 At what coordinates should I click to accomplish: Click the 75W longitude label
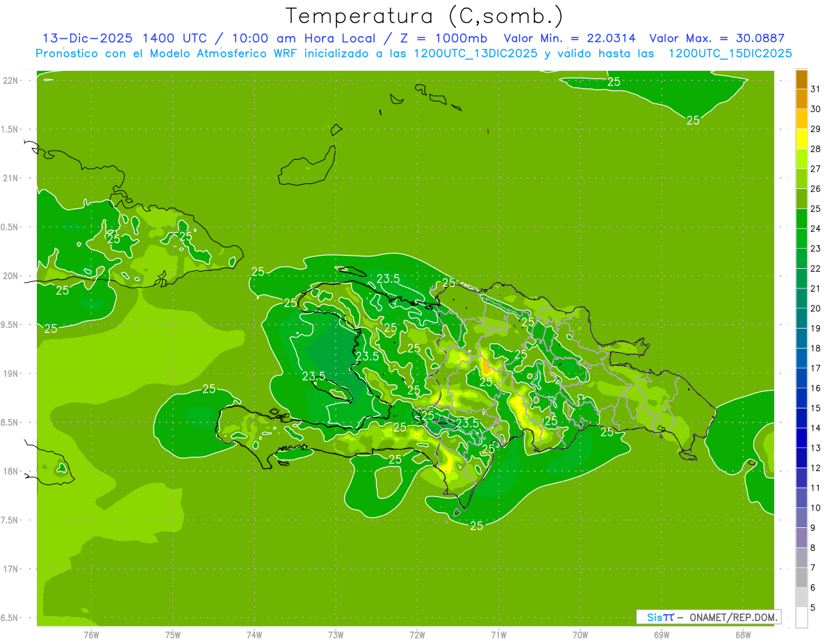pyautogui.click(x=172, y=634)
